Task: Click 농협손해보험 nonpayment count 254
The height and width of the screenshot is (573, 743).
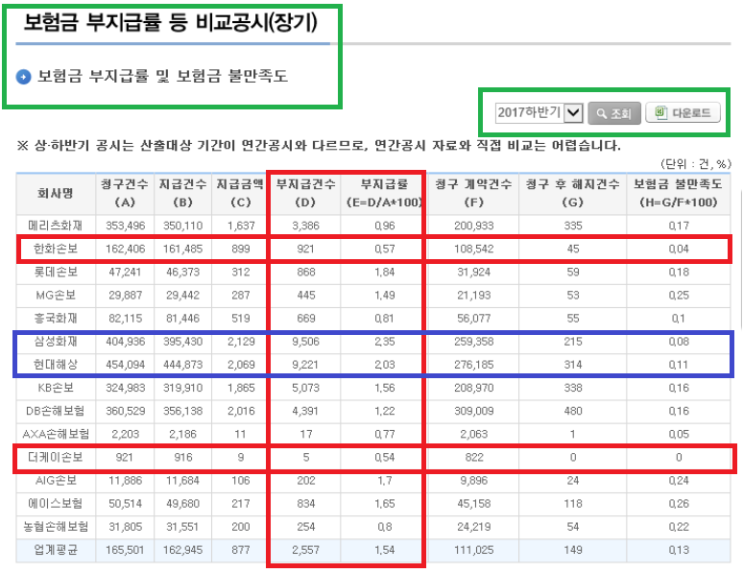Action: (x=306, y=527)
